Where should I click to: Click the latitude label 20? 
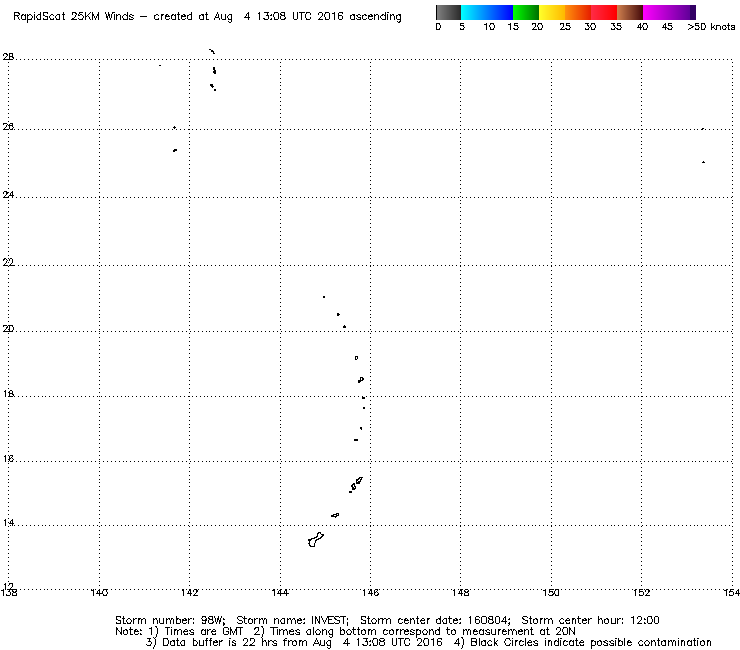(x=8, y=329)
